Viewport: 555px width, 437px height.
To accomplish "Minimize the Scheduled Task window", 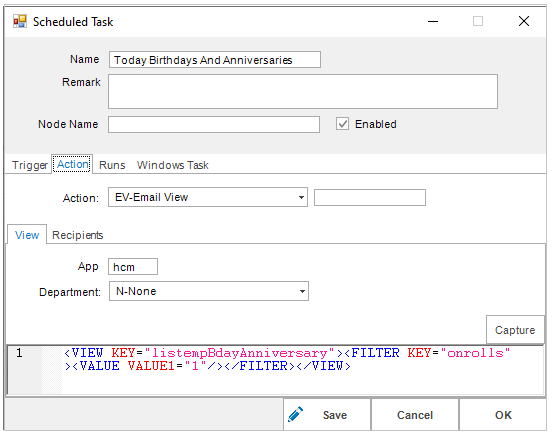I will coord(433,22).
